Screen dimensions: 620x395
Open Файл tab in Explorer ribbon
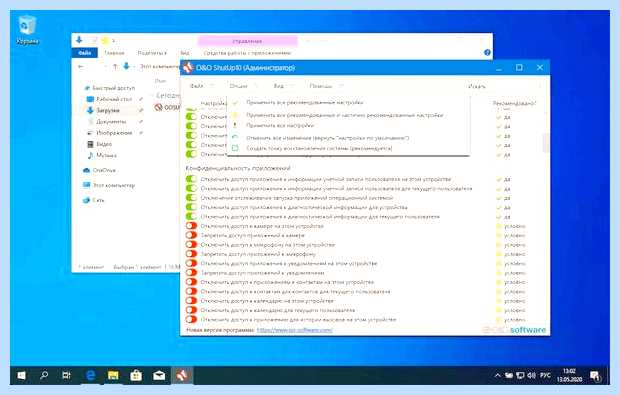85,53
